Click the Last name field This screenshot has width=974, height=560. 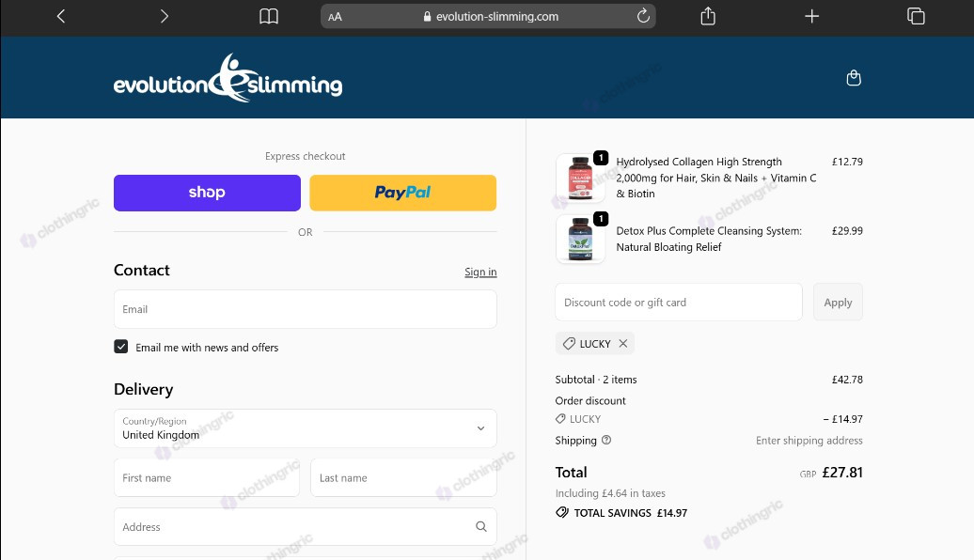pyautogui.click(x=403, y=477)
